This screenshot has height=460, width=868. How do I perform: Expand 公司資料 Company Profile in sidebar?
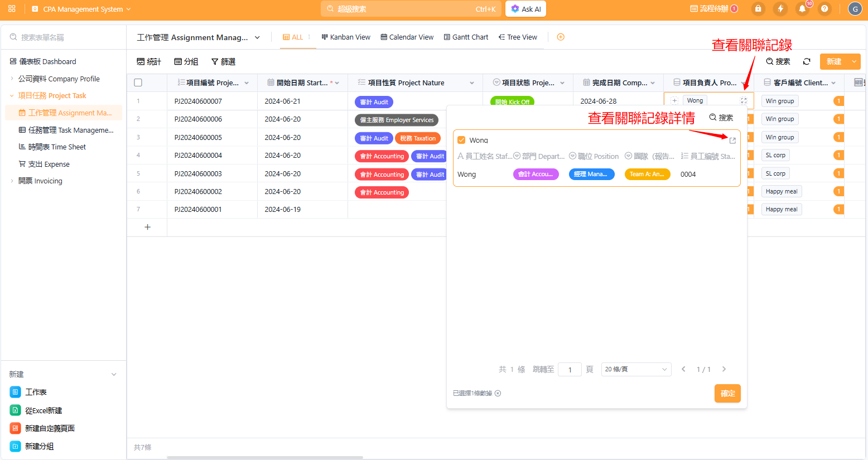pos(12,79)
